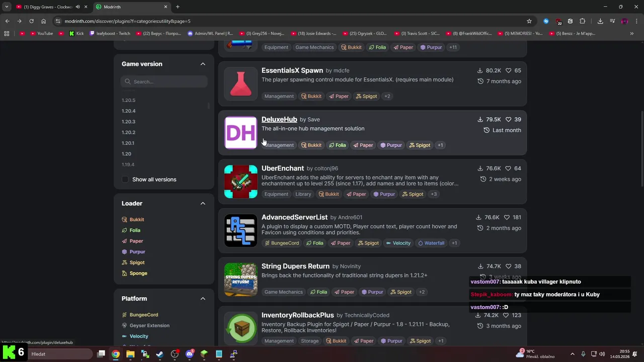Enable the Show all versions checkbox
The image size is (644, 362).
coord(125,179)
